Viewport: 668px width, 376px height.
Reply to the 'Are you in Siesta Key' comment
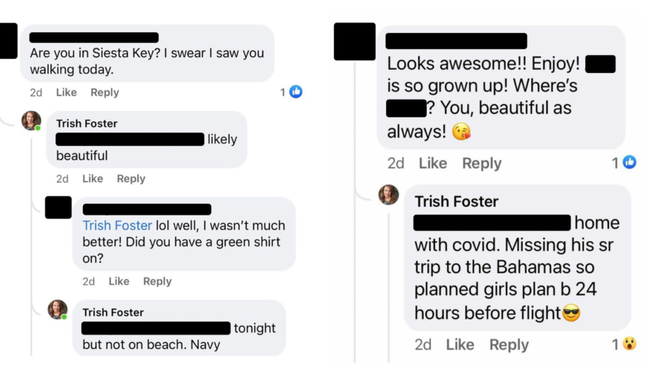(105, 92)
